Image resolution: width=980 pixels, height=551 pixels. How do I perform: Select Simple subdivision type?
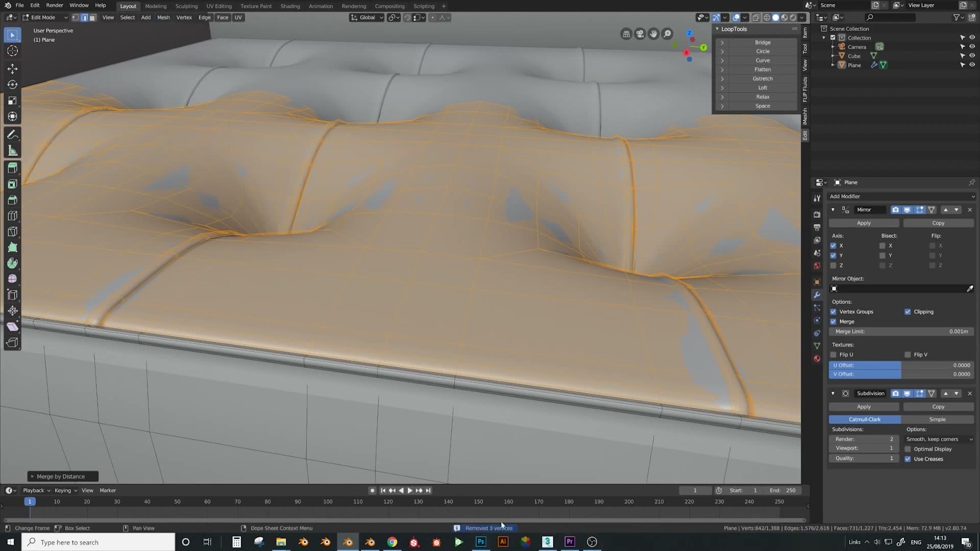tap(937, 419)
